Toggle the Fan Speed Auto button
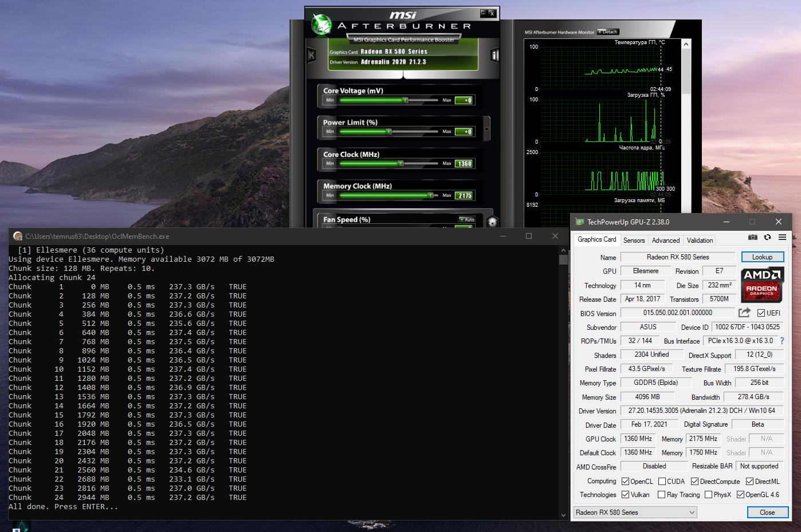Image resolution: width=801 pixels, height=532 pixels. tap(467, 219)
